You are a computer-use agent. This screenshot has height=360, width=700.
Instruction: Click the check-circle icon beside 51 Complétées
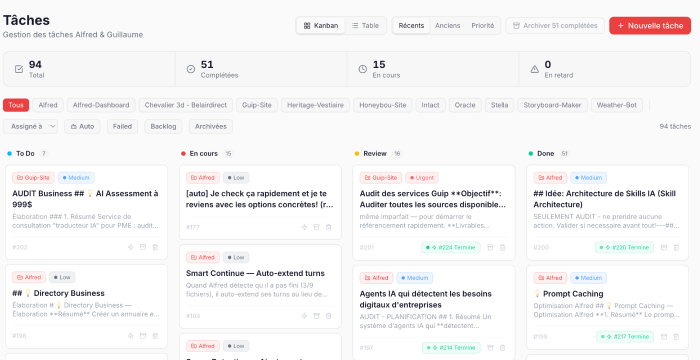(191, 69)
